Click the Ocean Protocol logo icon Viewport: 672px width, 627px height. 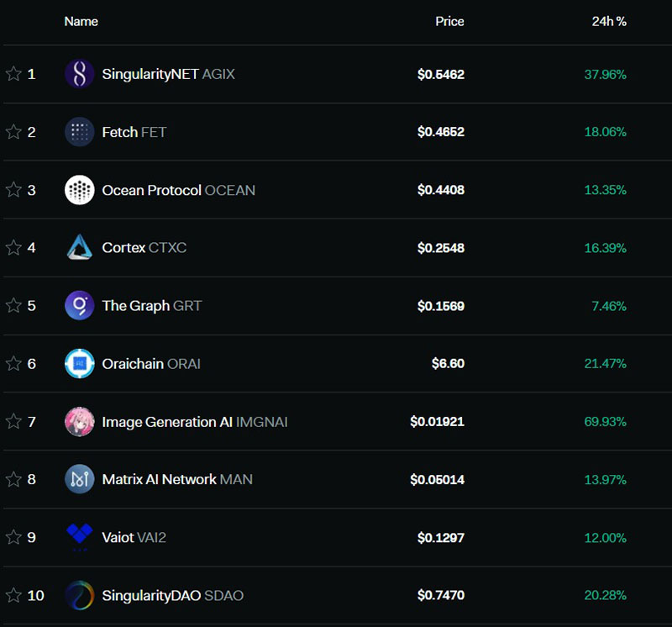click(x=80, y=190)
